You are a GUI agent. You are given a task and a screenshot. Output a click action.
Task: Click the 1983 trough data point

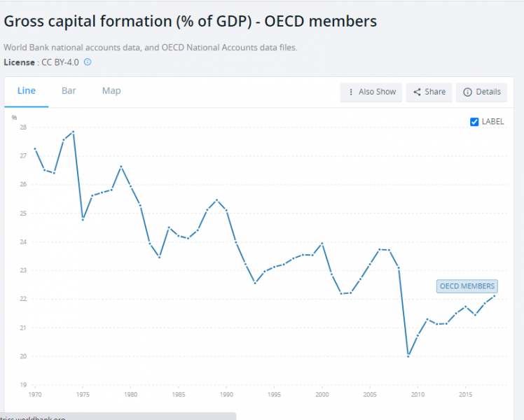pos(159,257)
